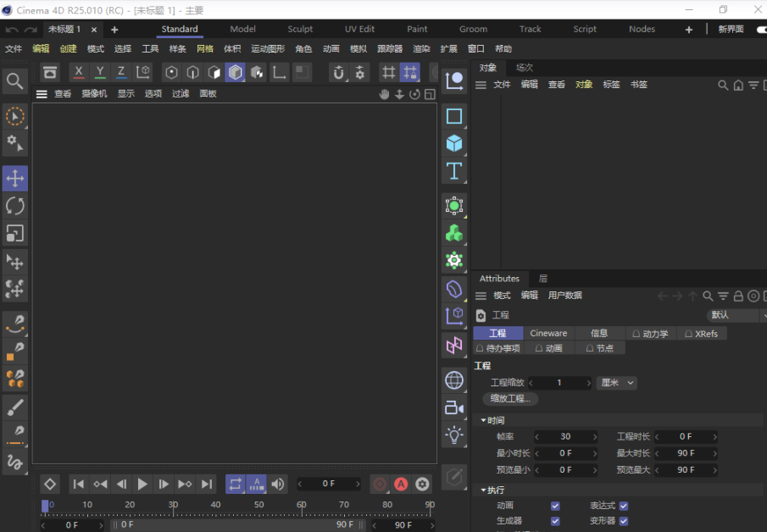Add a Floor or sky globe object
The image size is (767, 532).
[454, 380]
